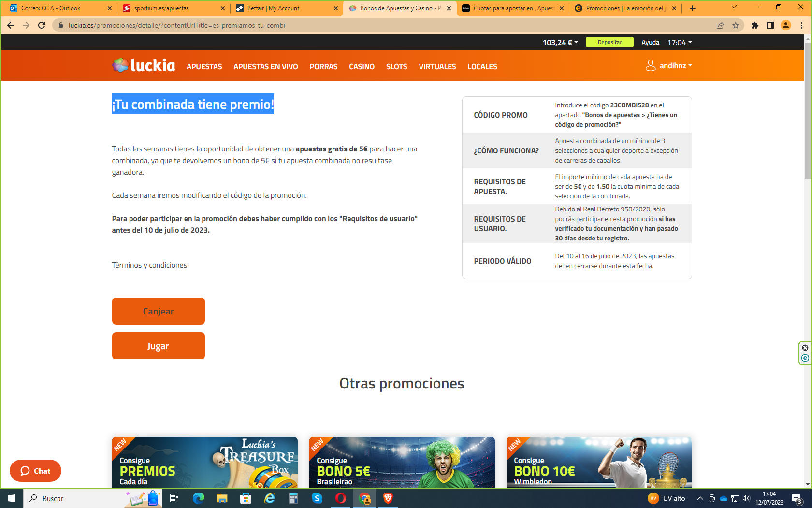Open the APUESTAS menu
812x508 pixels.
tap(204, 67)
